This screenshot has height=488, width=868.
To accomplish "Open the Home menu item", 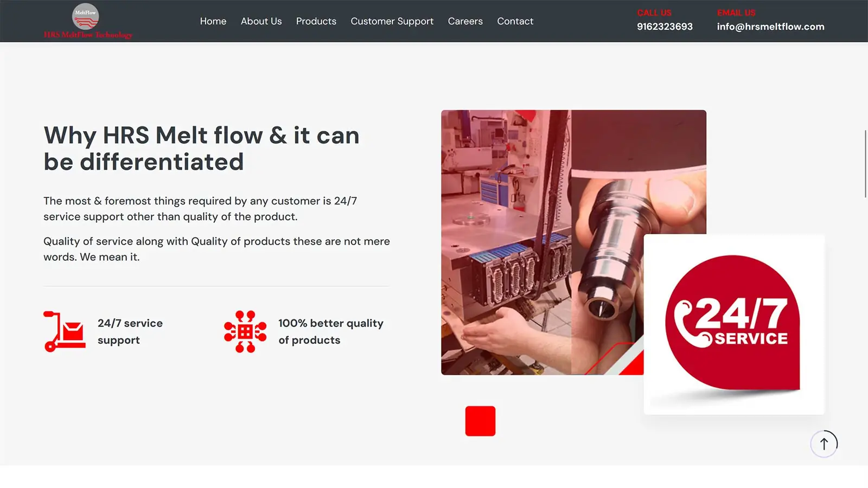I will pyautogui.click(x=213, y=21).
